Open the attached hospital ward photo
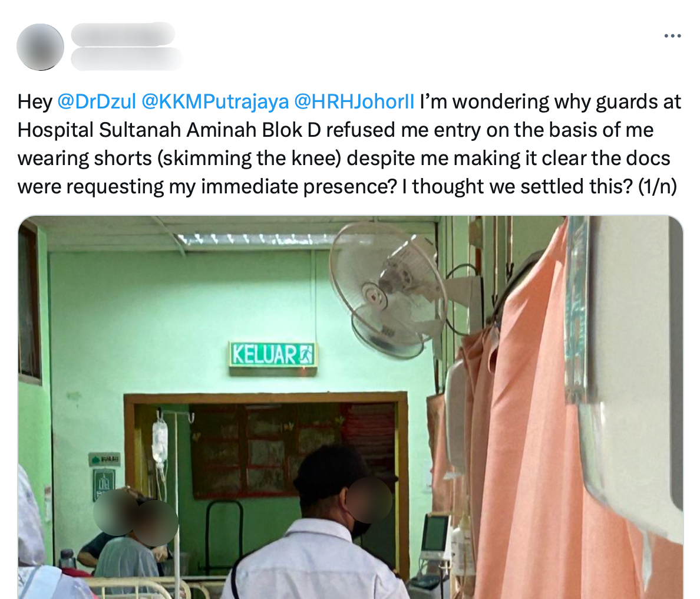This screenshot has height=599, width=700. coord(351,407)
